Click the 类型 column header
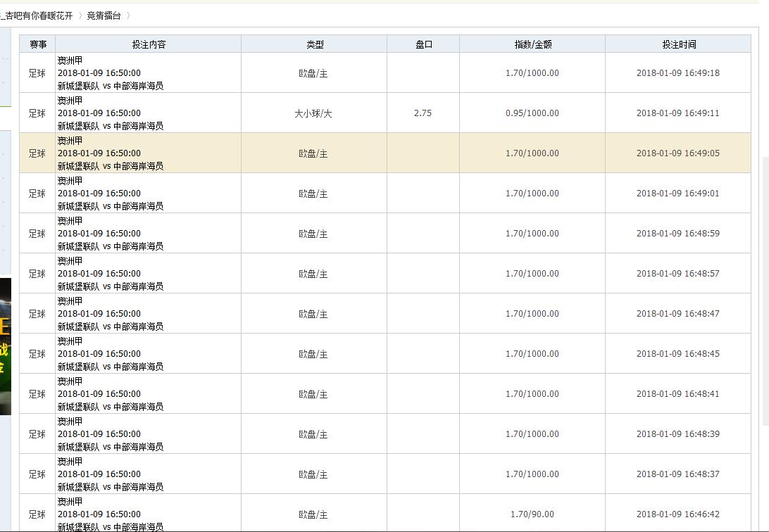This screenshot has height=532, width=769. [x=314, y=44]
